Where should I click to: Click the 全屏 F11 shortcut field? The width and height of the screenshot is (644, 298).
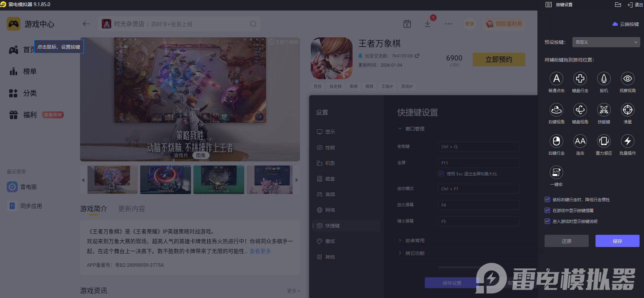pyautogui.click(x=478, y=163)
